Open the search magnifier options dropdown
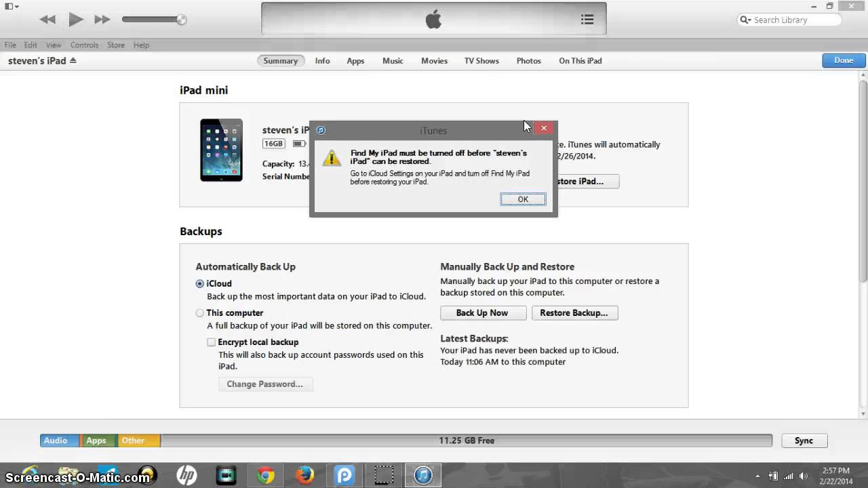868x488 pixels. point(746,20)
